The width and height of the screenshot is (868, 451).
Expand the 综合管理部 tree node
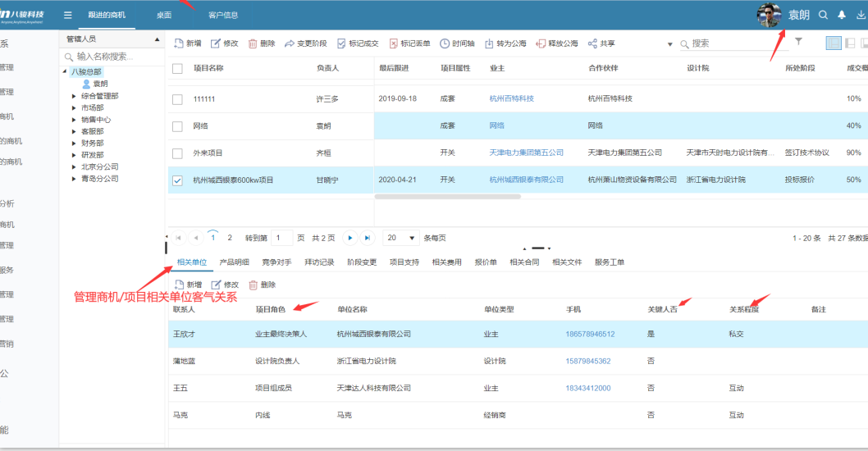[74, 96]
